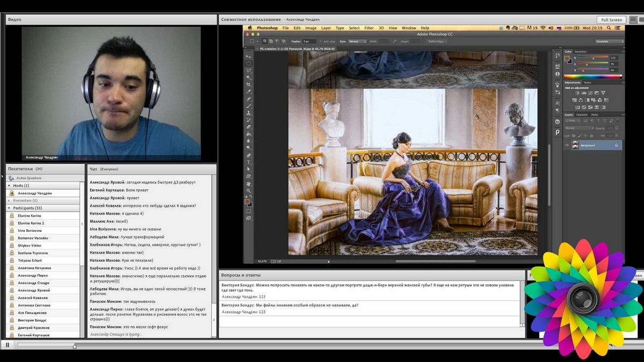Hide the Background layer with eye icon
The image size is (644, 362).
[567, 145]
